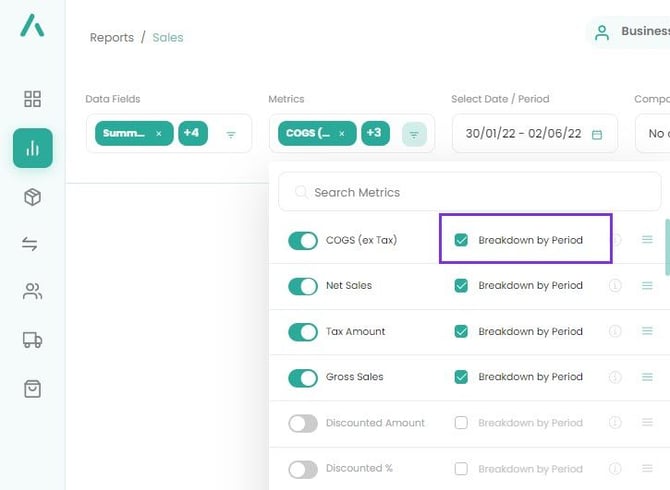The image size is (670, 490).
Task: Open the dashboard grid icon in sidebar
Action: [32, 99]
